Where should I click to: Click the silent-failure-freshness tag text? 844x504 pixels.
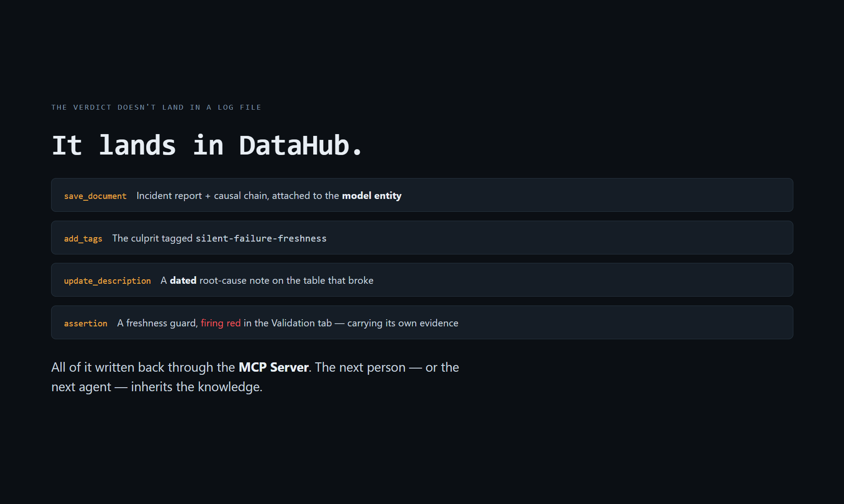point(261,238)
